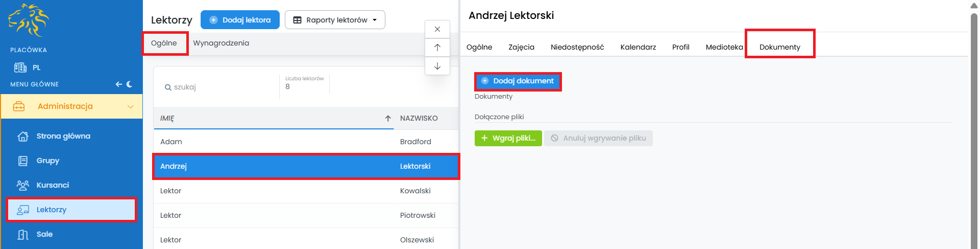Go to Kursanci in the sidebar

coord(52,185)
